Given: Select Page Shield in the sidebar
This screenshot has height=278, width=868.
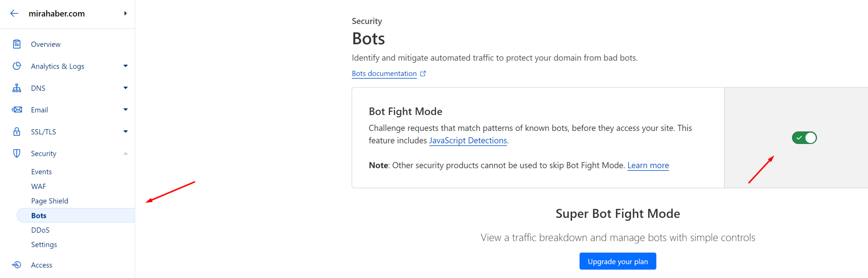Looking at the screenshot, I should (x=50, y=201).
